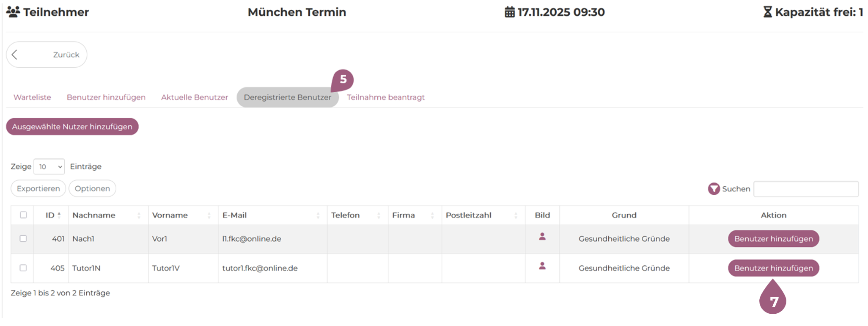
Task: Click the calendar icon next to date
Action: (x=510, y=12)
